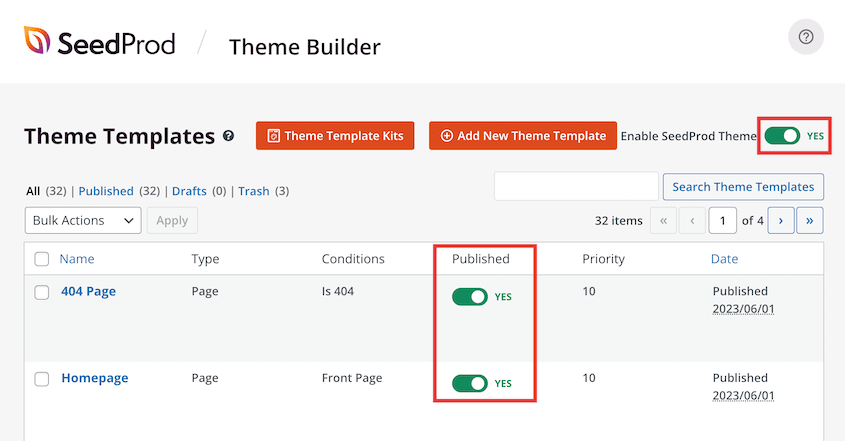Click Theme Builder title text
Image resolution: width=845 pixels, height=441 pixels.
click(x=304, y=47)
